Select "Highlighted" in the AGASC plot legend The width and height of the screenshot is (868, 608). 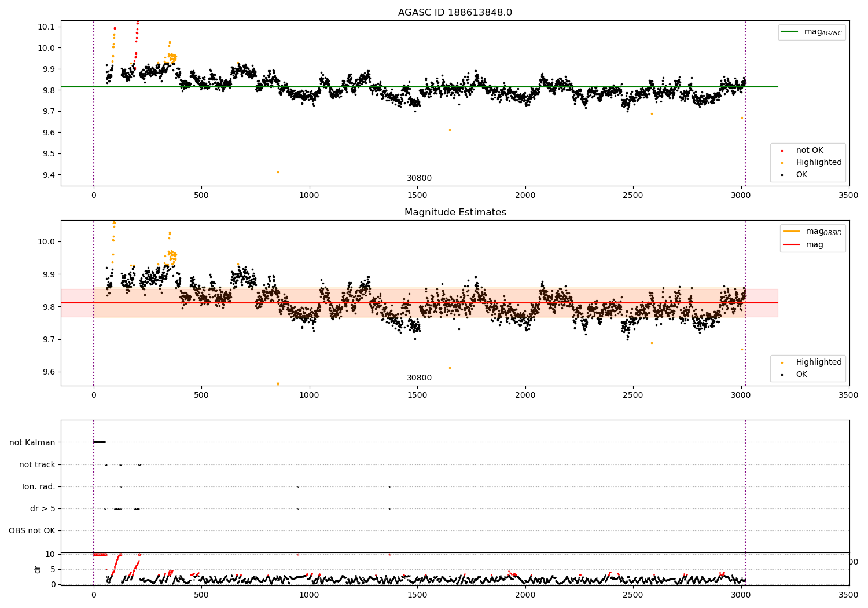tap(819, 163)
